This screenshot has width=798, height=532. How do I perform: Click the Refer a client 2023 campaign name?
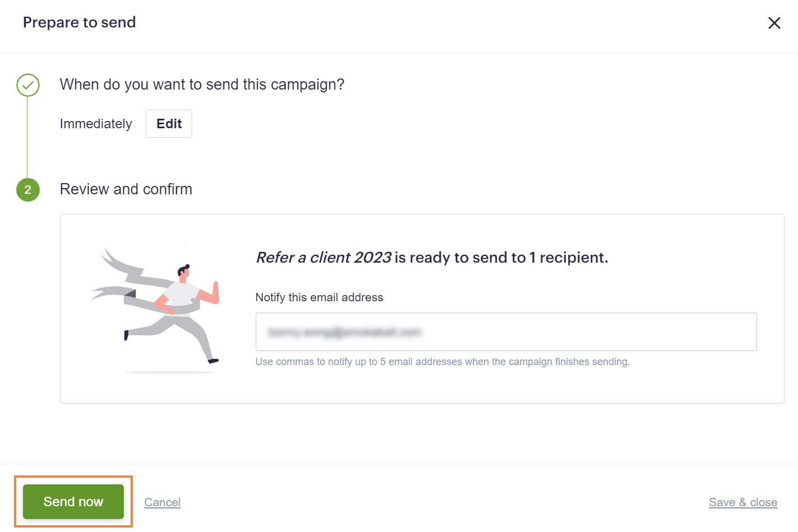[x=323, y=258]
